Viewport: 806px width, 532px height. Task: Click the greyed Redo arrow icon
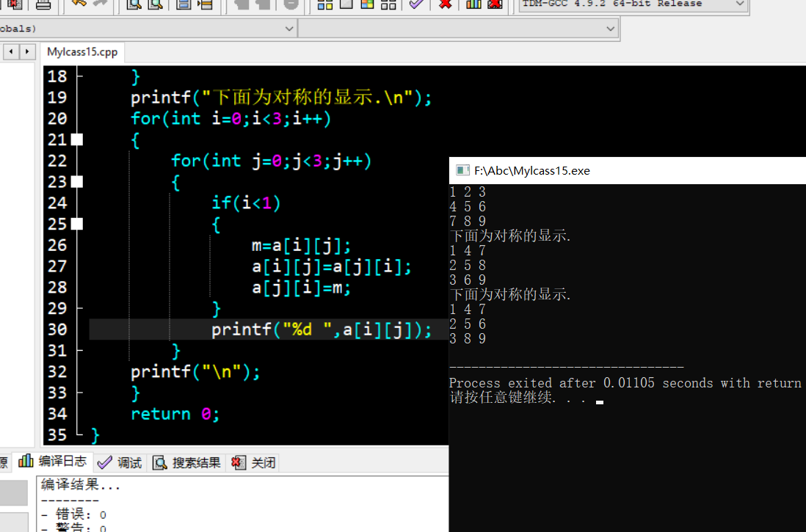pos(101,4)
